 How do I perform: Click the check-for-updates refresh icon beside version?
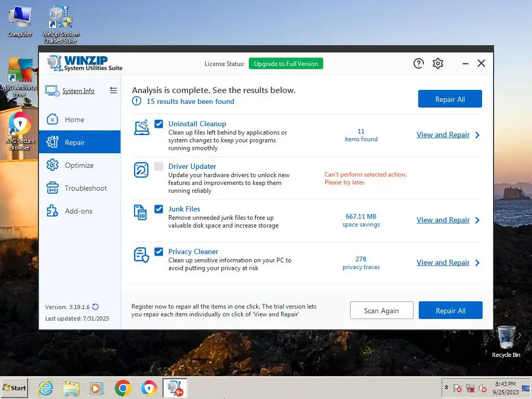[96, 307]
